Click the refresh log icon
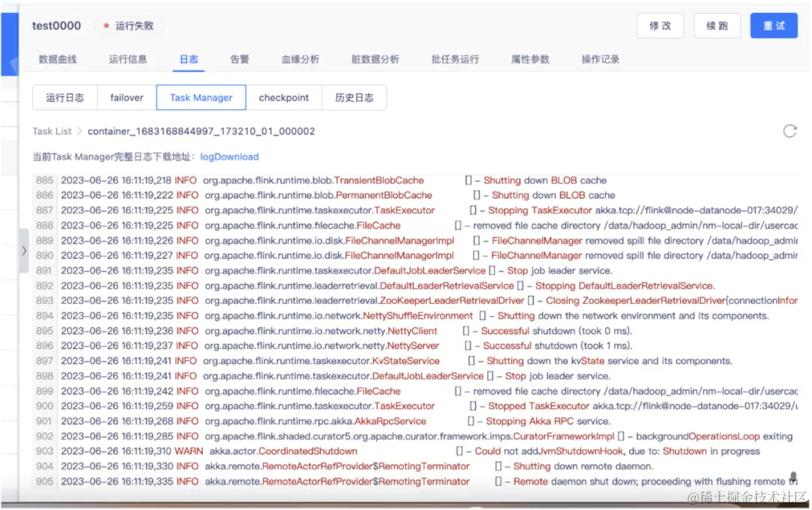Image resolution: width=812 pixels, height=510 pixels. [x=789, y=131]
